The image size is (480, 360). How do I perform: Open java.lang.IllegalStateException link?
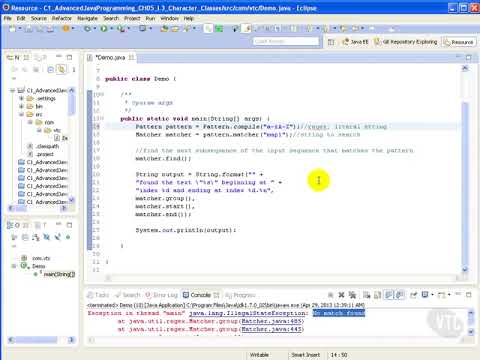click(247, 313)
